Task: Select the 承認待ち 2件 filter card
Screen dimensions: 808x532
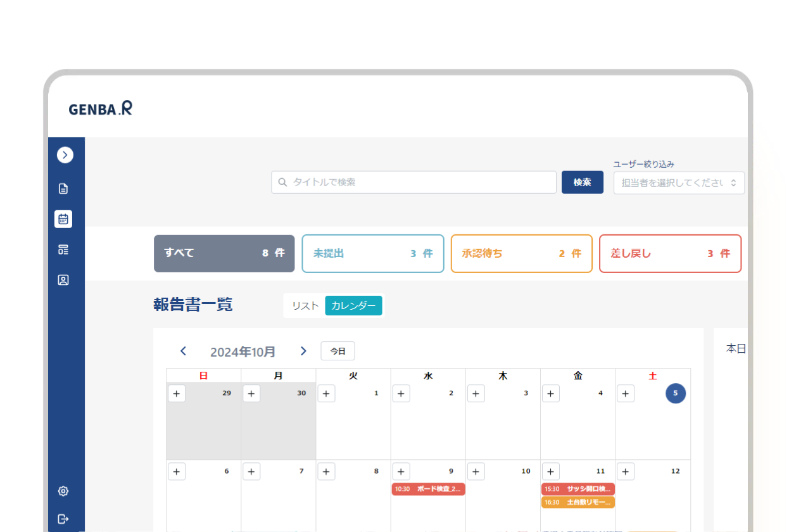Action: tap(521, 253)
